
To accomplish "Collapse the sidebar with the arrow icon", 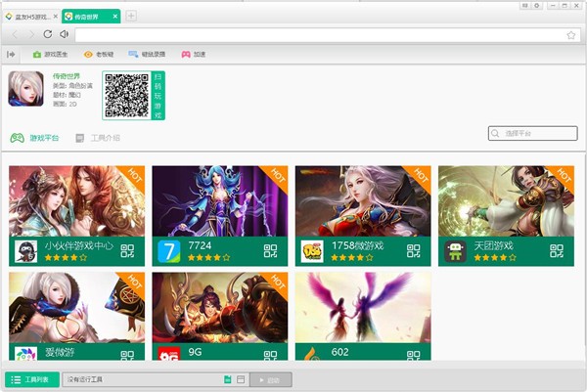I will point(12,55).
